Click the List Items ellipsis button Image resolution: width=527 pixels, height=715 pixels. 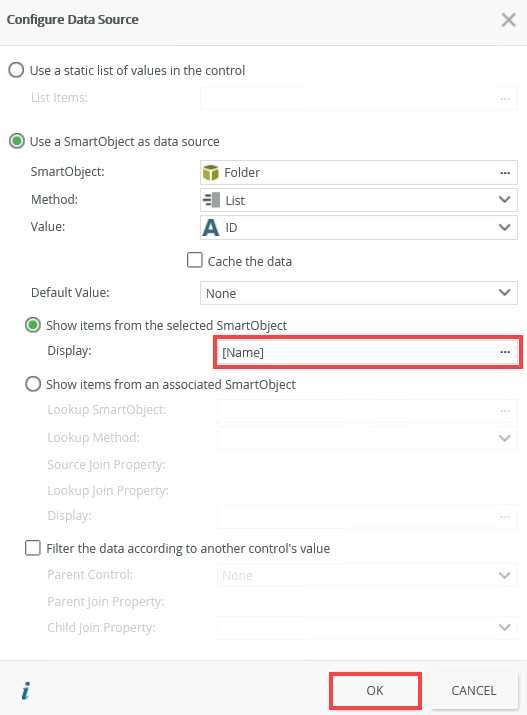point(505,98)
